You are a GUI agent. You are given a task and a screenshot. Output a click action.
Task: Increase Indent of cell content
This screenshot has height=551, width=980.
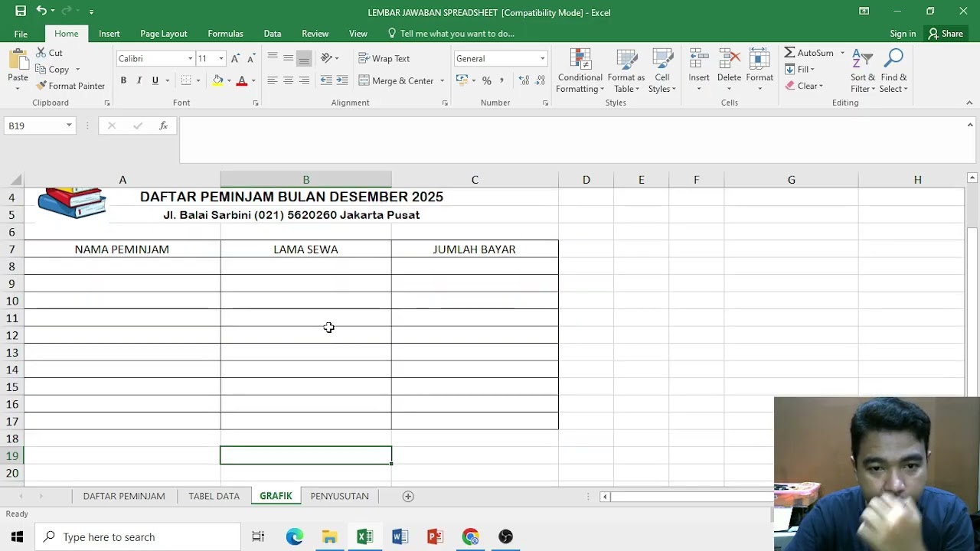[x=342, y=80]
